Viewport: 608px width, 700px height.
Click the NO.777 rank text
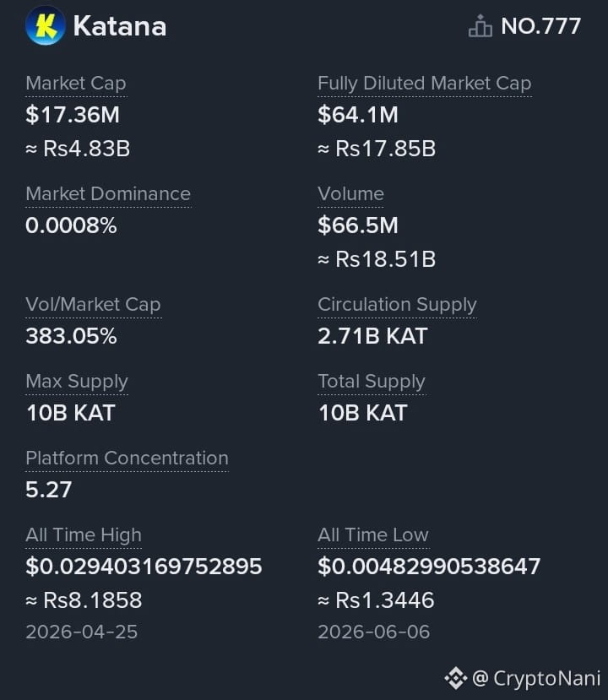[541, 26]
